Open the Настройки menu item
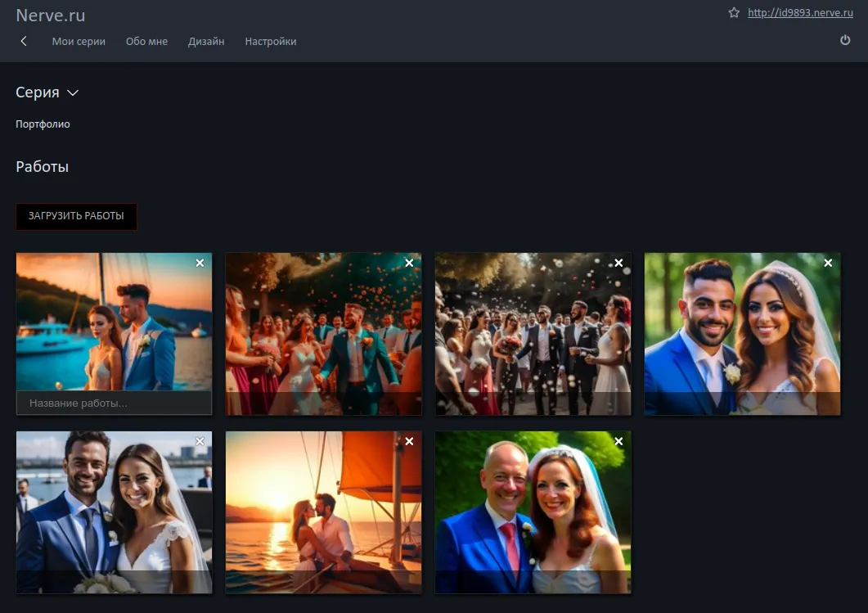 pos(270,41)
